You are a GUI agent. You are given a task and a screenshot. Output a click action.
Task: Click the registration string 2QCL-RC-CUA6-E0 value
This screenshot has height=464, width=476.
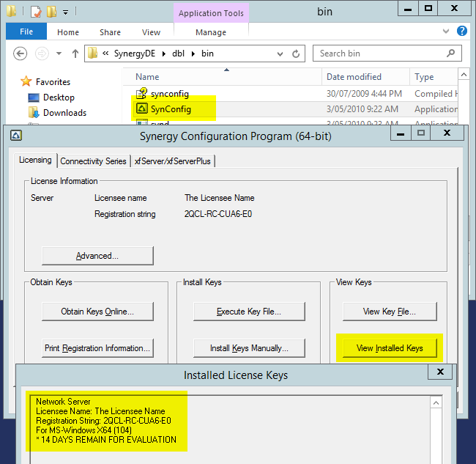[x=218, y=214]
